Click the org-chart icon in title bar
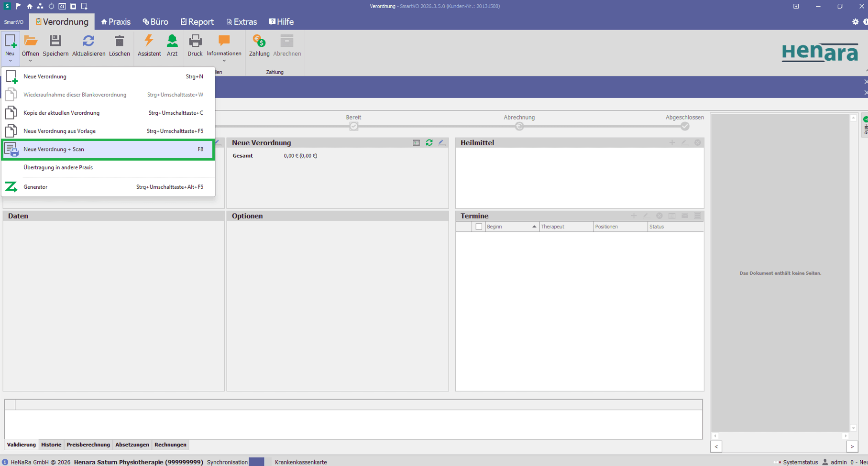This screenshot has height=466, width=868. (x=40, y=6)
